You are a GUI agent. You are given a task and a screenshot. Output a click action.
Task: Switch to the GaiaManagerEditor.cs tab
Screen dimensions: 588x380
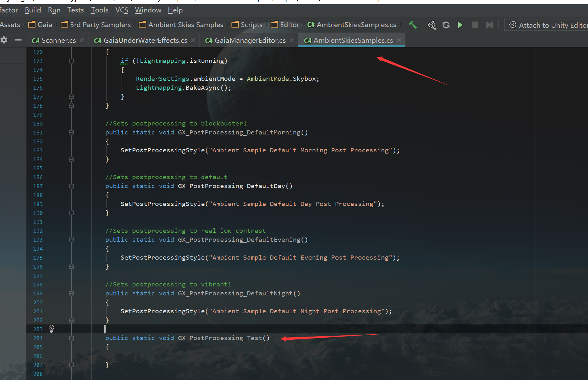[x=246, y=40]
